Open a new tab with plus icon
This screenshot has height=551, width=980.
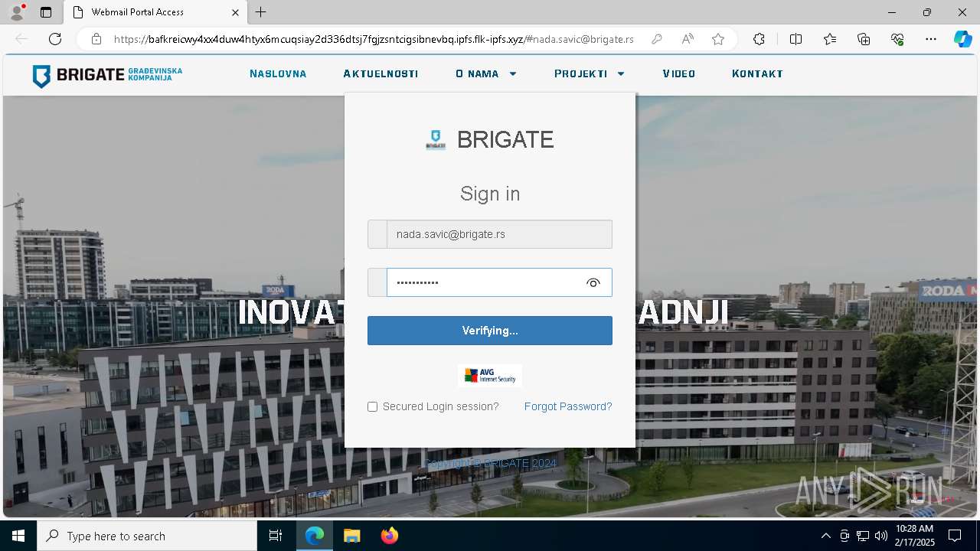(261, 12)
